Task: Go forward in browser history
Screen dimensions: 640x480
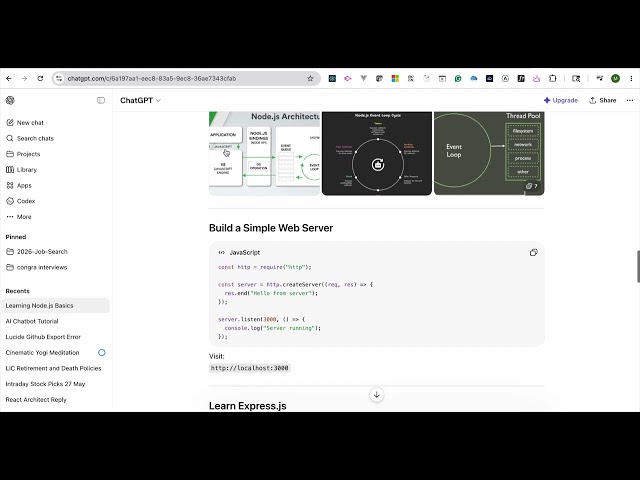Action: [24, 78]
